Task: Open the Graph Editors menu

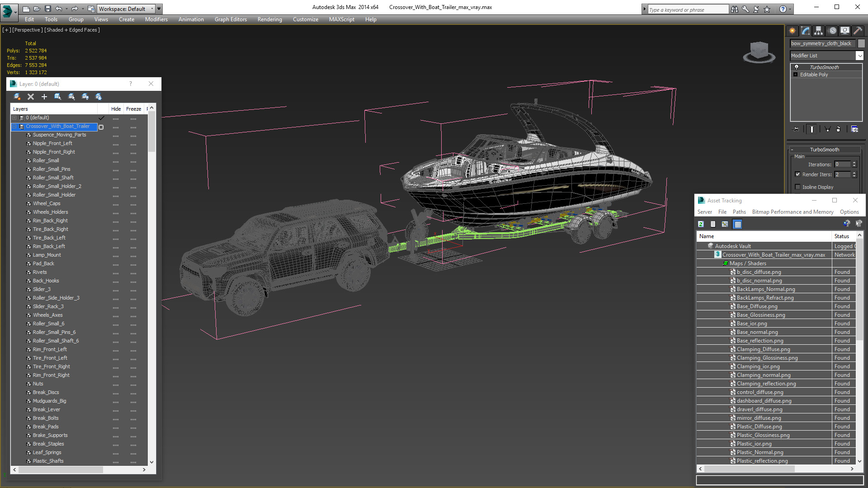Action: (x=231, y=19)
